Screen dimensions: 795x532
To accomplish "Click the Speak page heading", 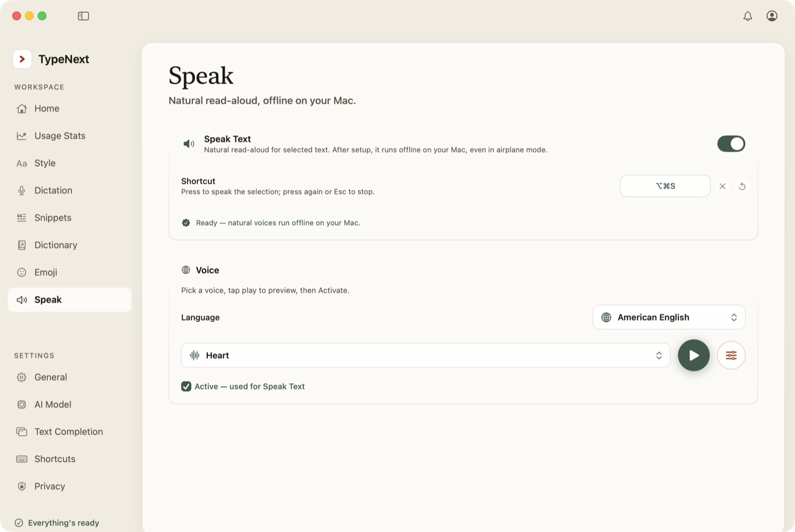I will [201, 76].
